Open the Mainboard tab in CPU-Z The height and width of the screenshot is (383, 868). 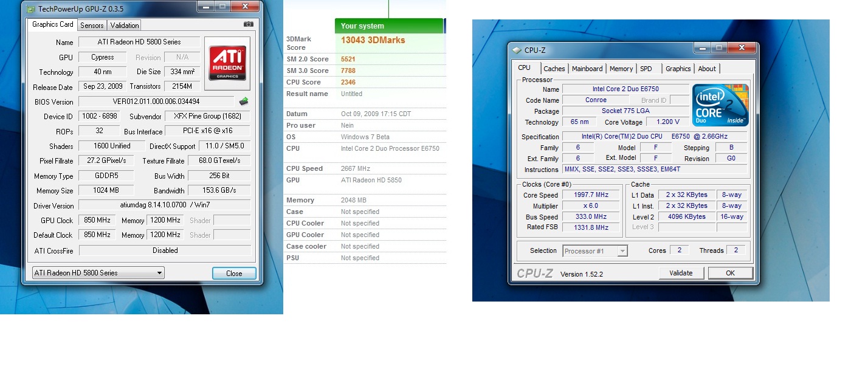pyautogui.click(x=587, y=69)
